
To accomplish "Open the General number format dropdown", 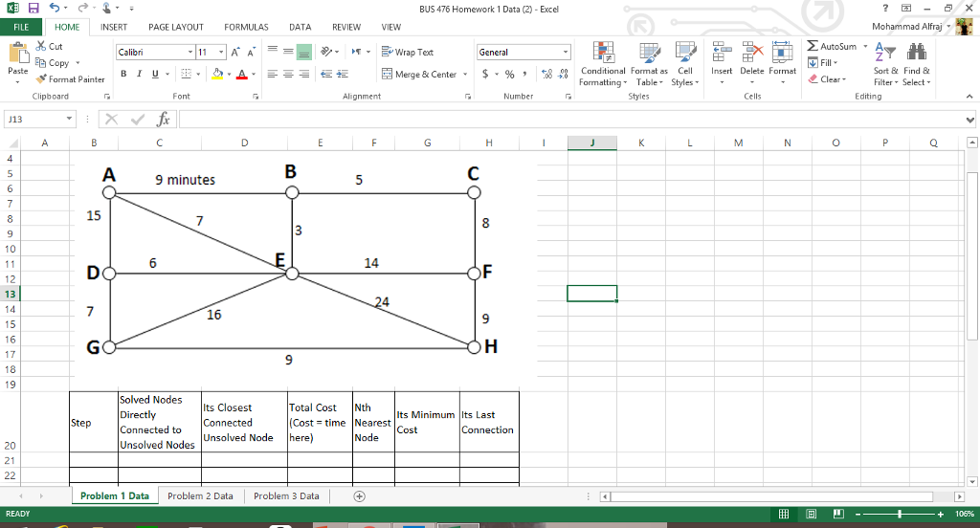I will (x=565, y=53).
